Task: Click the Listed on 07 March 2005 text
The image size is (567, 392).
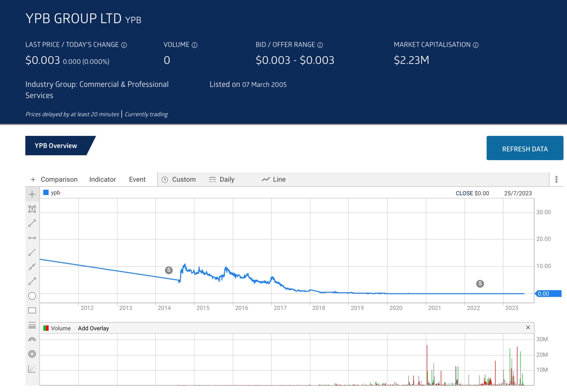Action: coord(248,84)
